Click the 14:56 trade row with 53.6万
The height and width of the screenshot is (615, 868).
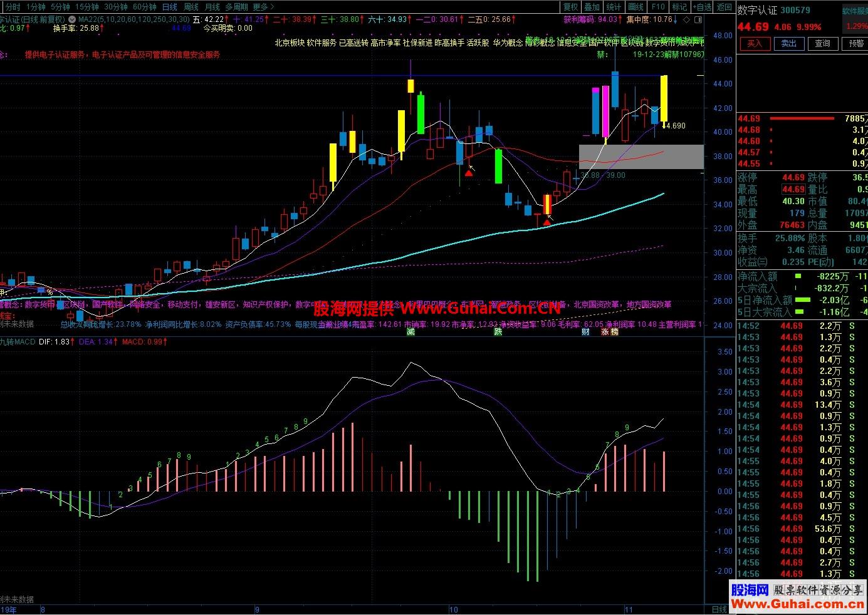pos(802,529)
